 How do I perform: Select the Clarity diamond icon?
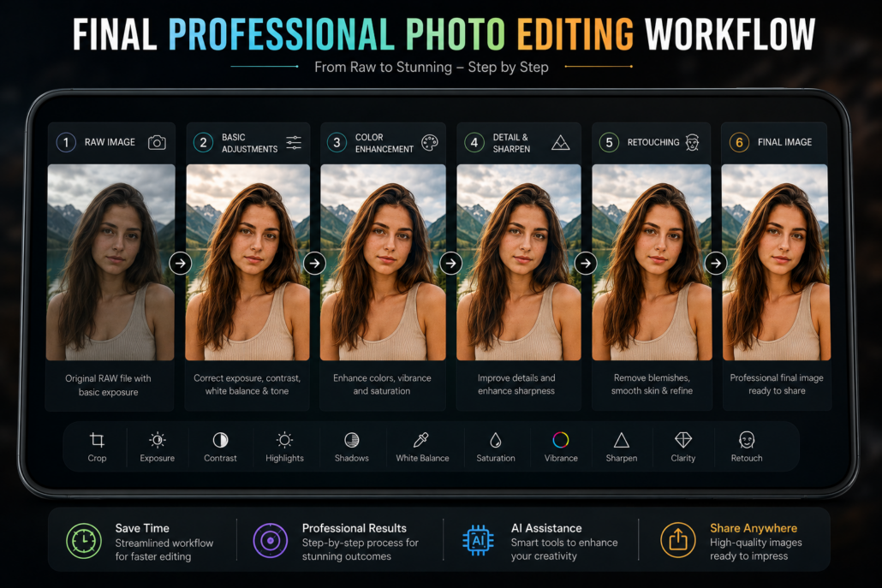(682, 440)
